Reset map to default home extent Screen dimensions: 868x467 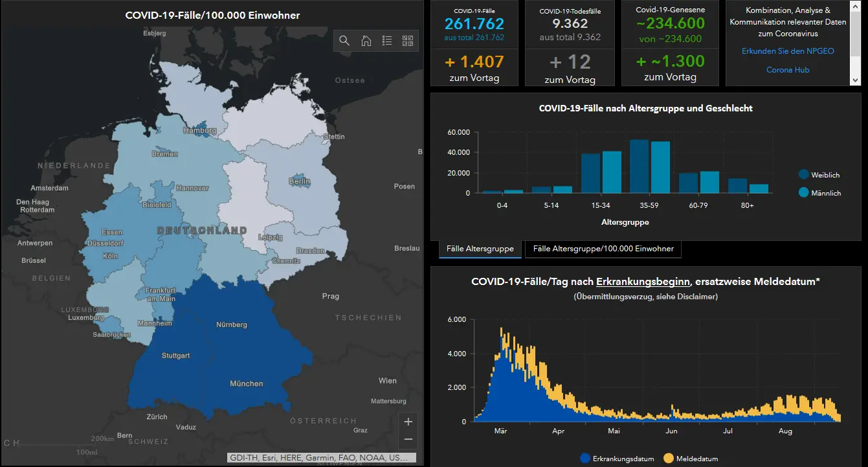pyautogui.click(x=366, y=41)
